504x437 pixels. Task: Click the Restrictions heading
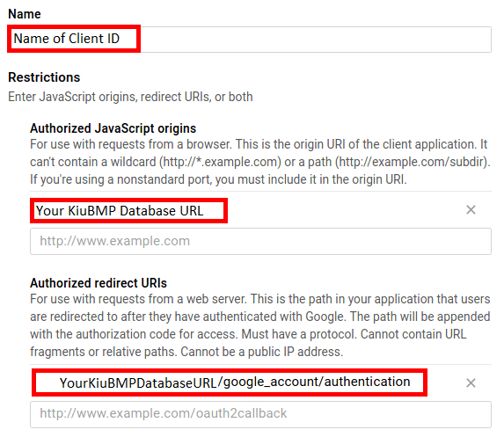[x=44, y=77]
